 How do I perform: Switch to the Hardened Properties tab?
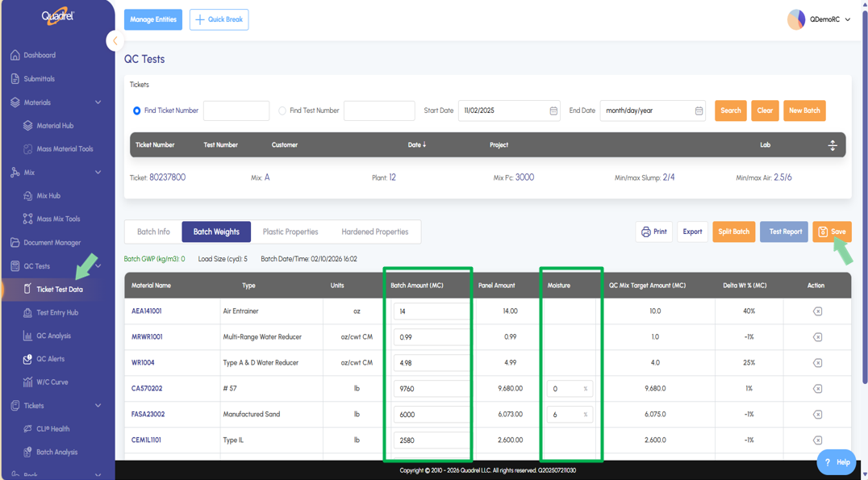(x=374, y=232)
